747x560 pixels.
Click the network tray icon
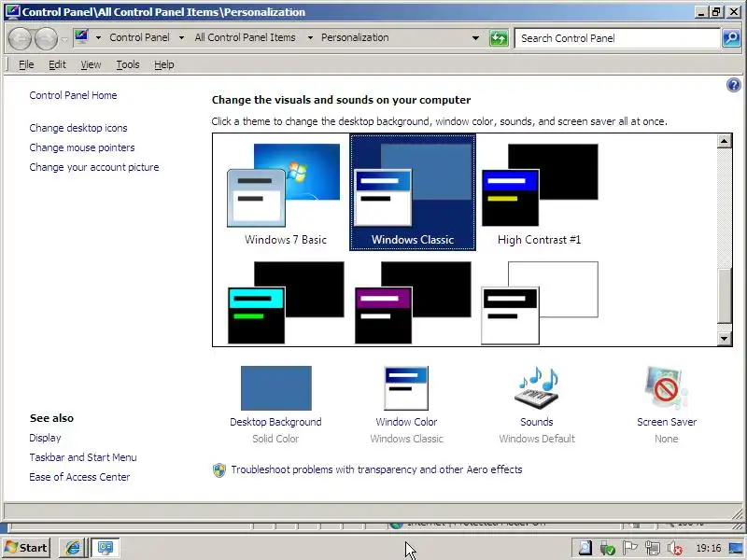[652, 548]
